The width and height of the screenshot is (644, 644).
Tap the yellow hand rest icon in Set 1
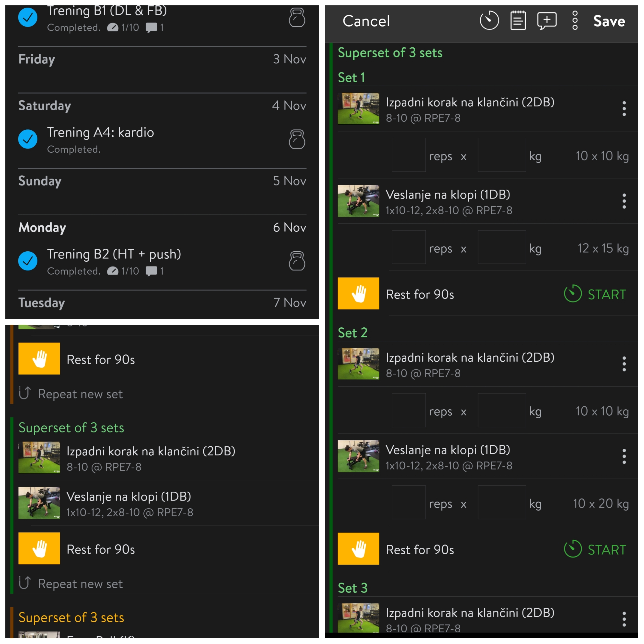358,293
